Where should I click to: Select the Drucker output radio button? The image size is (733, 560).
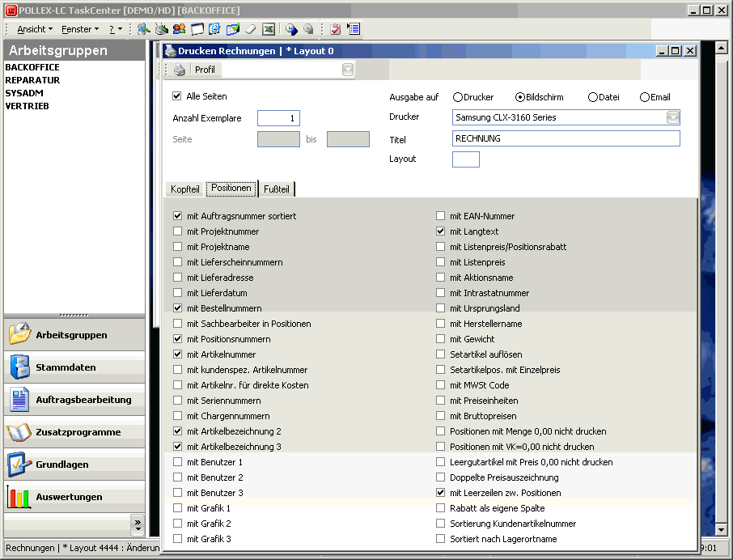click(458, 97)
